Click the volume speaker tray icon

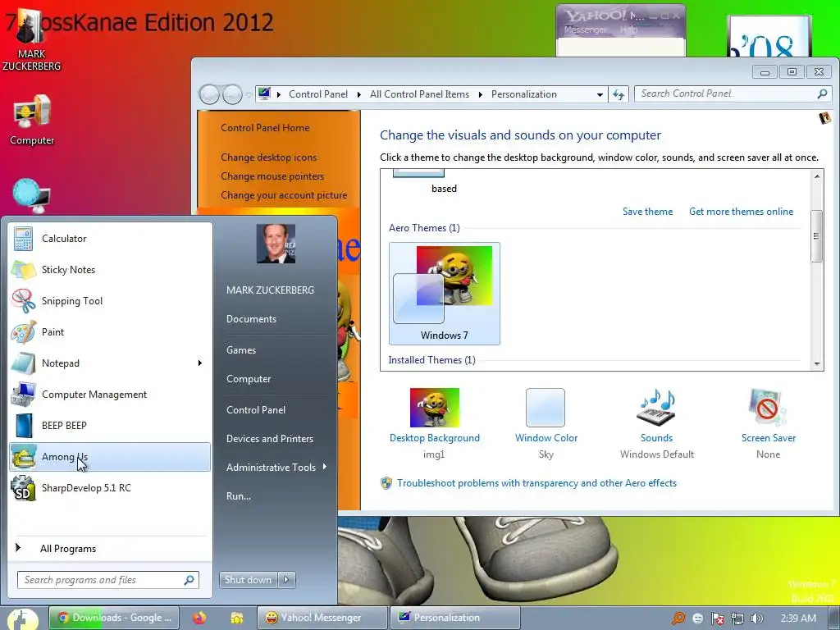pos(756,619)
